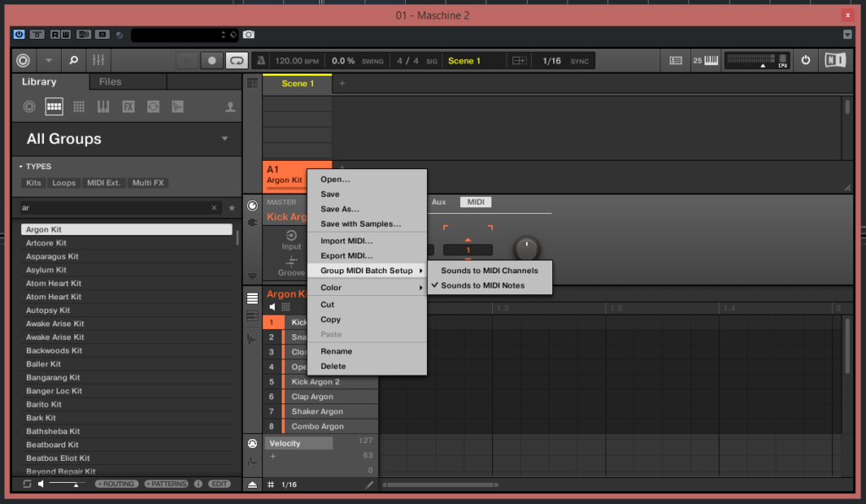Click the +PATTERNS button
The width and height of the screenshot is (866, 504).
(167, 484)
